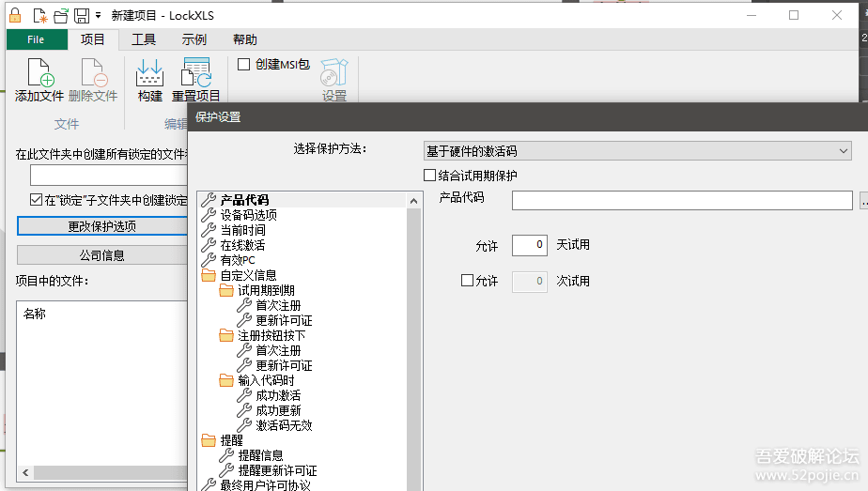Open the quick access toolbar dropdown arrow
The height and width of the screenshot is (491, 868).
coord(98,15)
